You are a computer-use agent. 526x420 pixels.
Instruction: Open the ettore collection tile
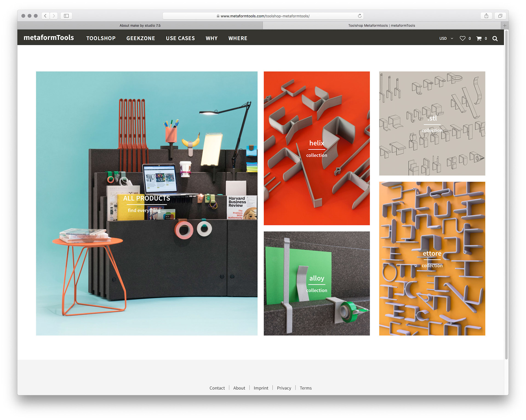pos(432,258)
